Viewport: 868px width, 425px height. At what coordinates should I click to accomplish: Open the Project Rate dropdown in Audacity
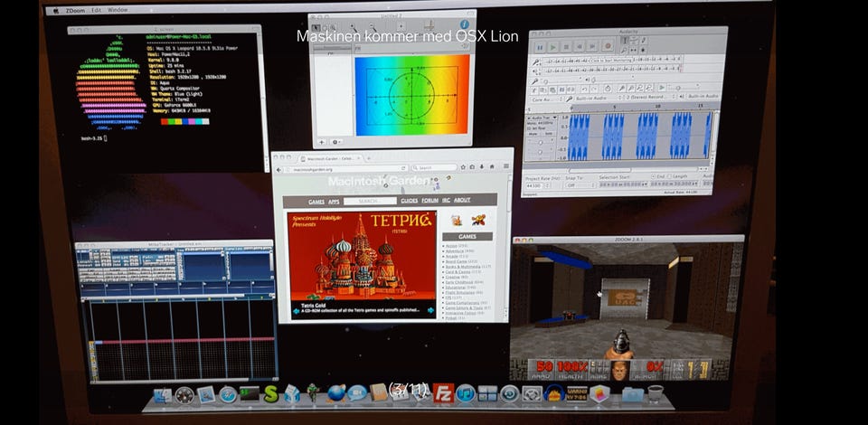(537, 185)
